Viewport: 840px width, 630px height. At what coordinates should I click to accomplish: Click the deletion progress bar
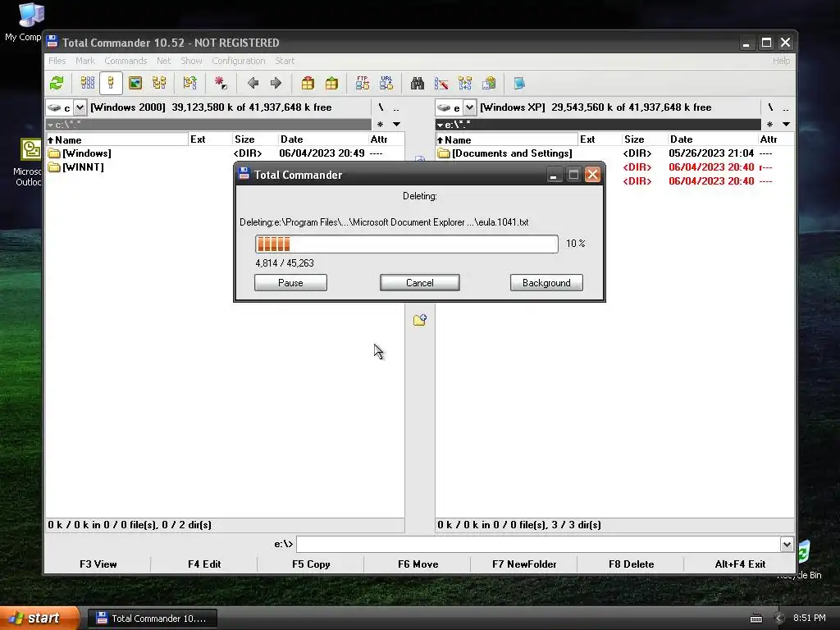[407, 244]
